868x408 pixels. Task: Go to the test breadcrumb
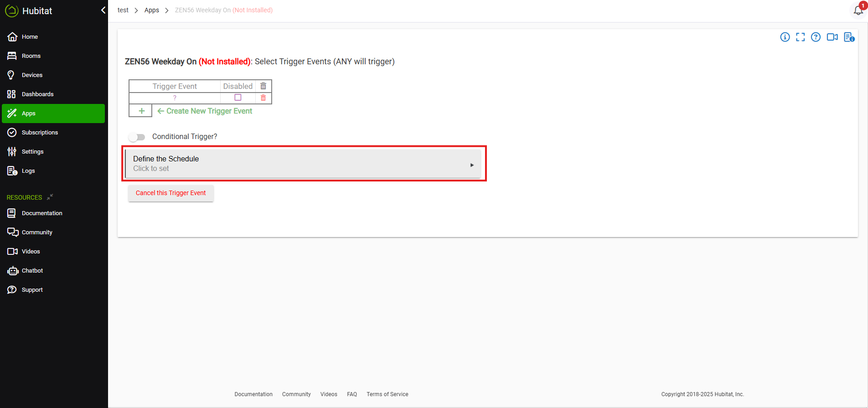(x=123, y=10)
